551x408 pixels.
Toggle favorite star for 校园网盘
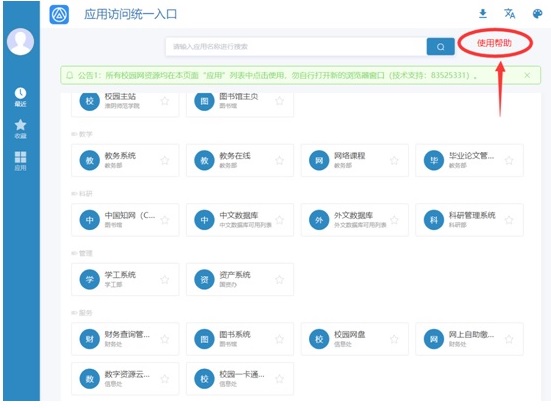394,339
